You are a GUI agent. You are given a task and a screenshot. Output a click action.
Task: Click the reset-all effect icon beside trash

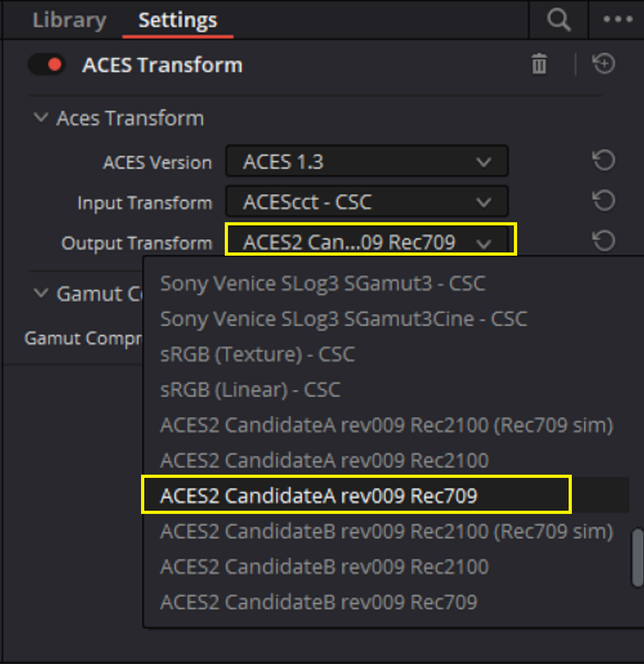[x=603, y=64]
